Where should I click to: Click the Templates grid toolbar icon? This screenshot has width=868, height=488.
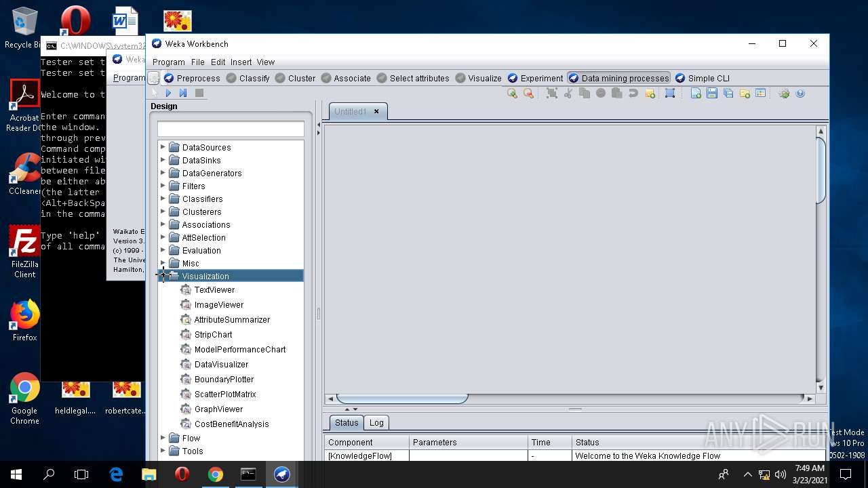click(x=760, y=94)
